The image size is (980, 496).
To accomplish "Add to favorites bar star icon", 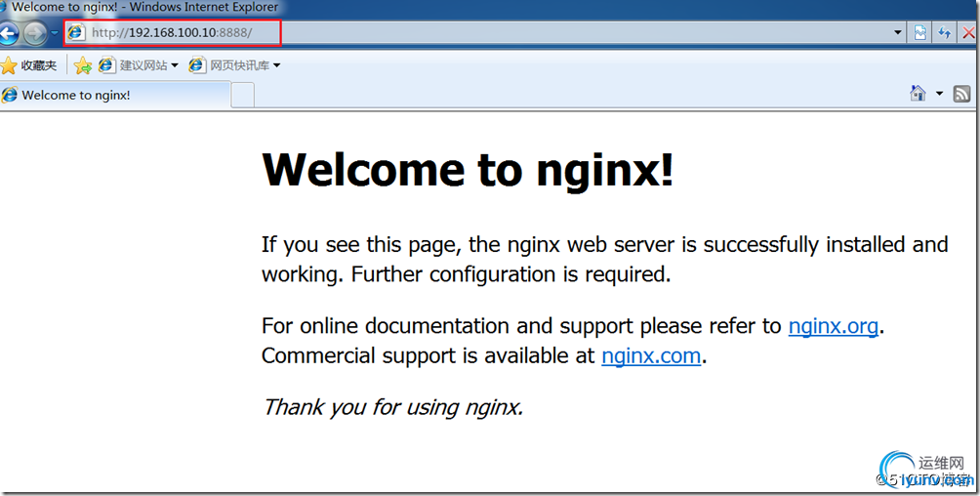I will (83, 65).
